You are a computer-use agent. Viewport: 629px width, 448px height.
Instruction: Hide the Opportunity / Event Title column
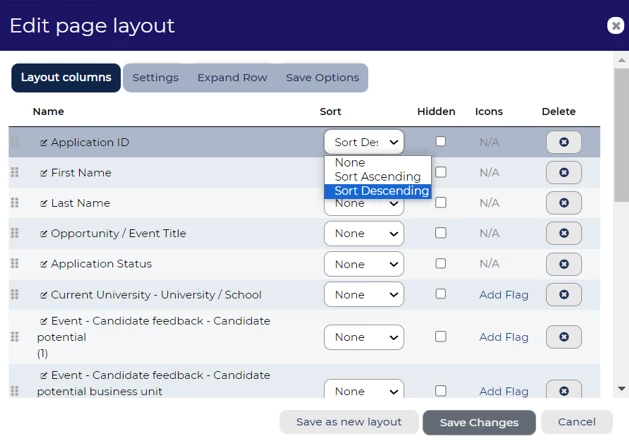click(440, 233)
